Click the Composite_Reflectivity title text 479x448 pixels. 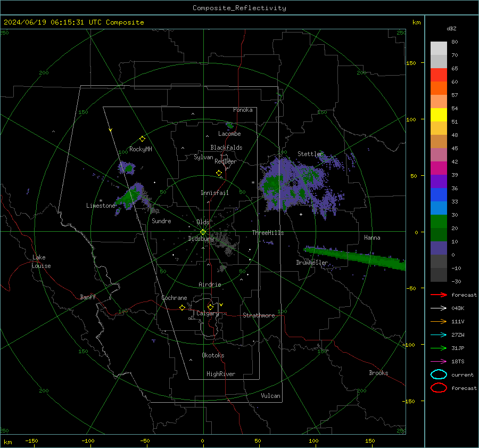239,8
